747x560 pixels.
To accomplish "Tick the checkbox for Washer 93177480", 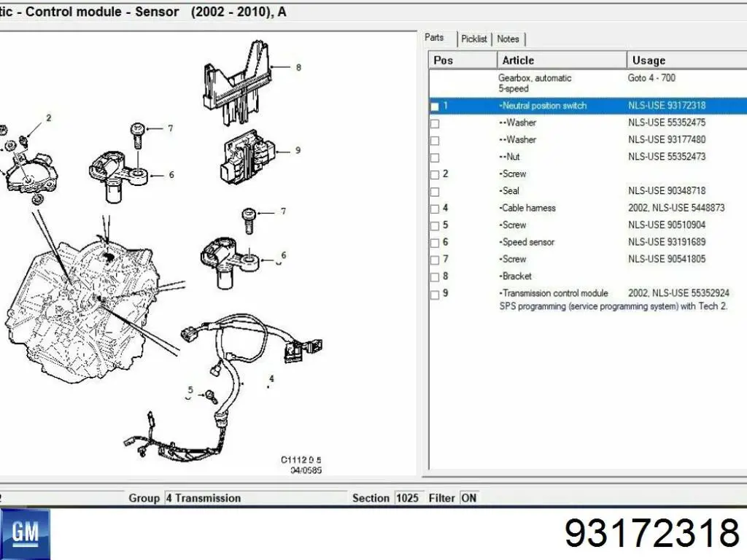I will click(435, 141).
